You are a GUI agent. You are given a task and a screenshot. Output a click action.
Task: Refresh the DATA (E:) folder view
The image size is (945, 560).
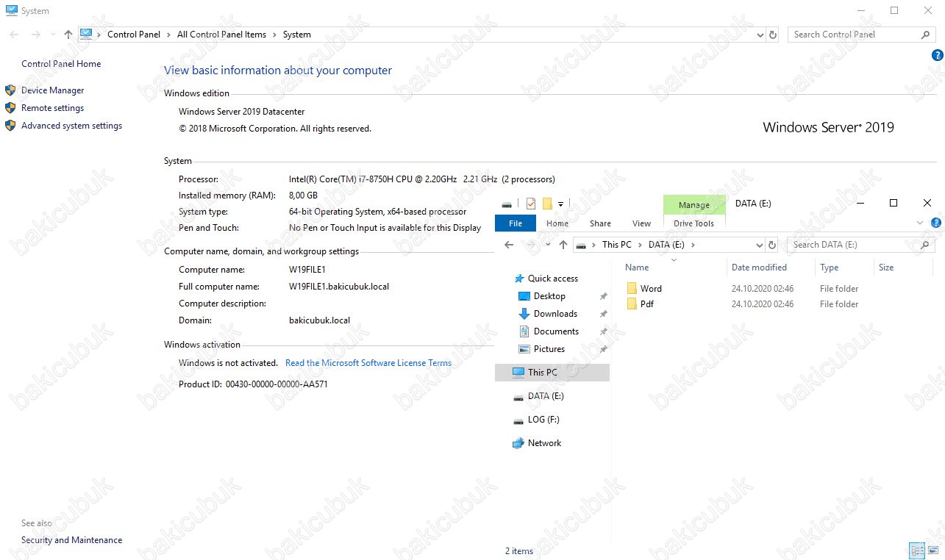pos(772,245)
